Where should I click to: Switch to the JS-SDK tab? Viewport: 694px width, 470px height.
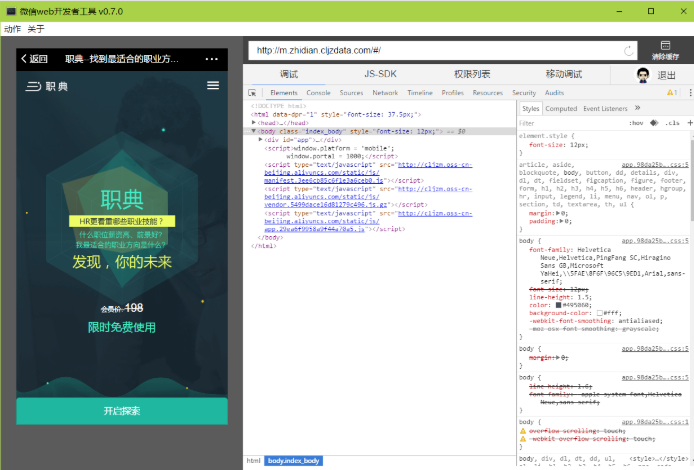pos(381,74)
